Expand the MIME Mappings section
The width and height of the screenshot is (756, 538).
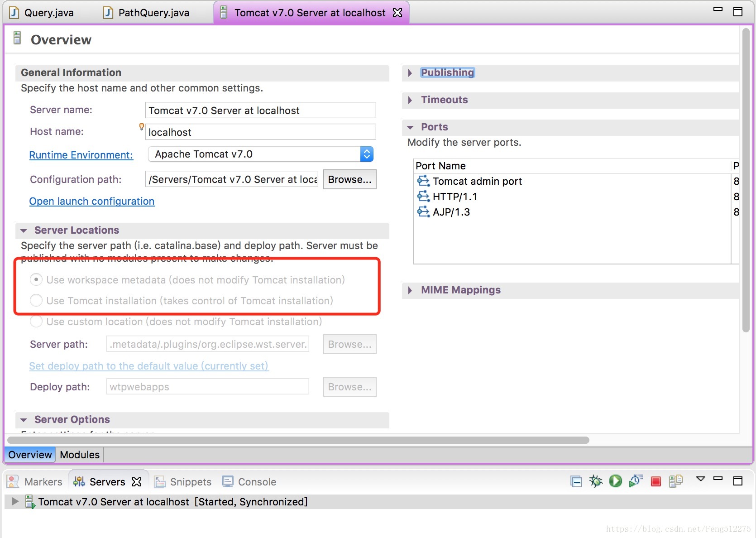410,290
